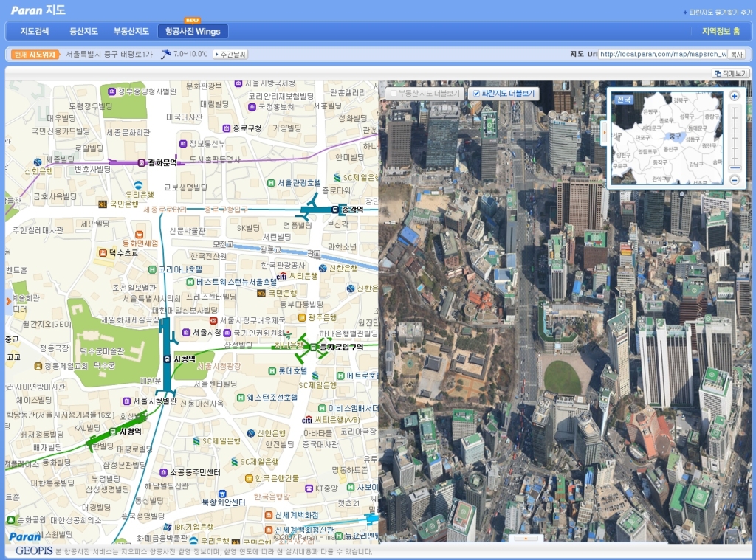Open the 주간날씨 weekly weather forecast
This screenshot has height=560, width=756.
[x=231, y=55]
